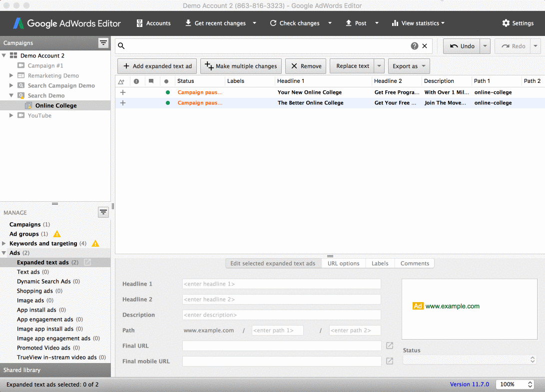Sort by the Status column header

tap(200, 81)
